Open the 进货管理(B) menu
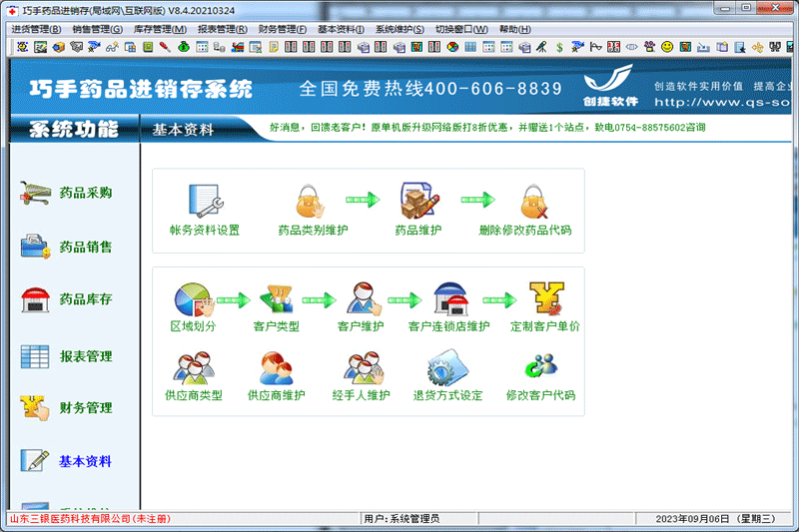This screenshot has width=799, height=532. pyautogui.click(x=36, y=29)
